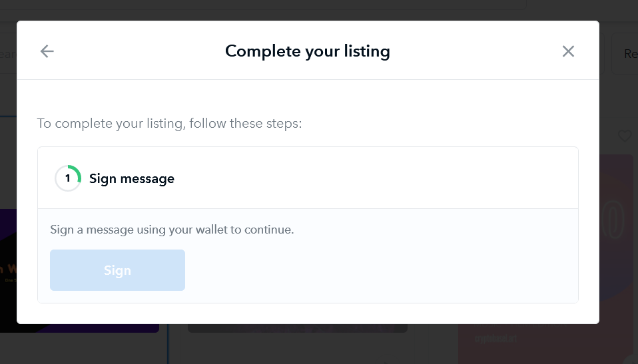Image resolution: width=638 pixels, height=364 pixels.
Task: Click the partially visible Re button
Action: (x=626, y=53)
